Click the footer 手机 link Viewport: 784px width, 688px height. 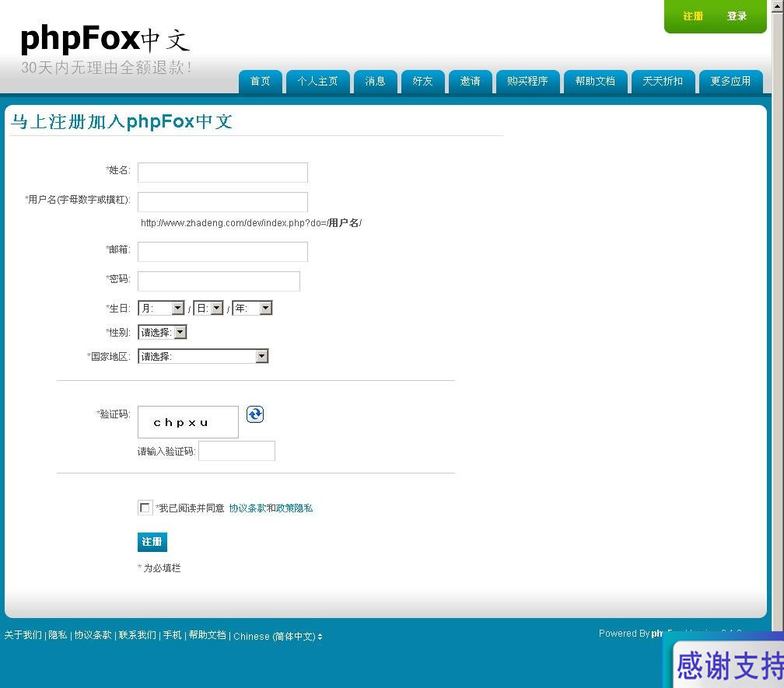pos(173,635)
